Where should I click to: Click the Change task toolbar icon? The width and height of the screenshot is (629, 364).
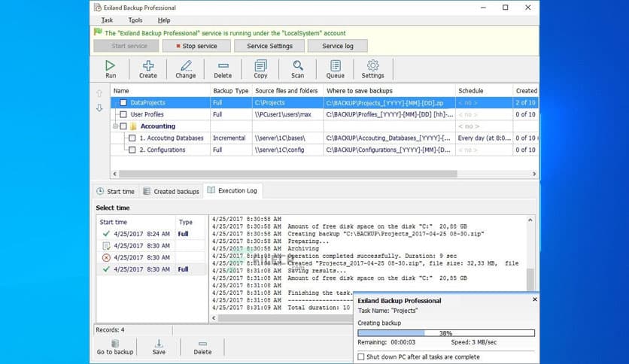(x=185, y=69)
